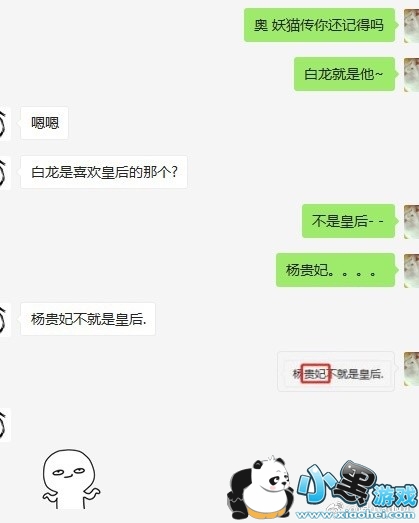Open the sent image with red-boxed 贵妃
This screenshot has width=419, height=523.
tap(336, 371)
